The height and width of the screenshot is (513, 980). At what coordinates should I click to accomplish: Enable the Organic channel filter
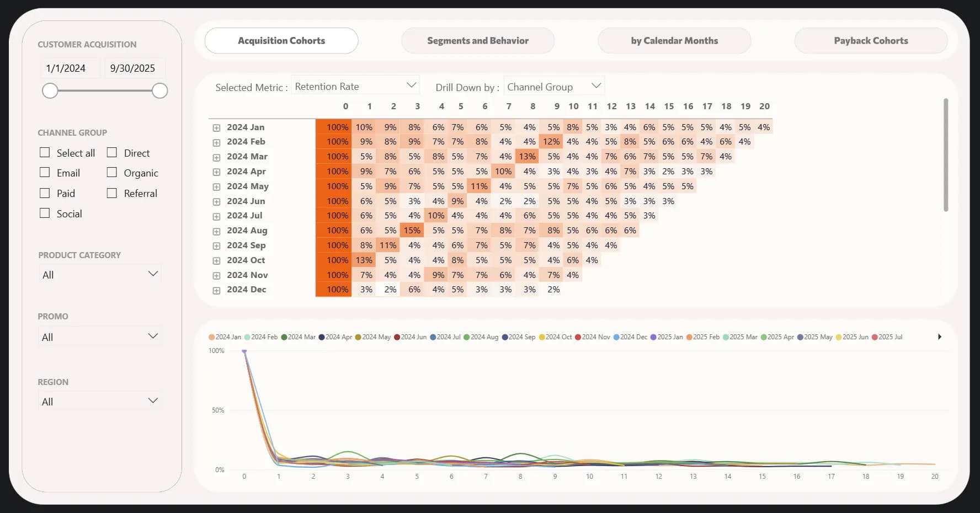click(112, 173)
